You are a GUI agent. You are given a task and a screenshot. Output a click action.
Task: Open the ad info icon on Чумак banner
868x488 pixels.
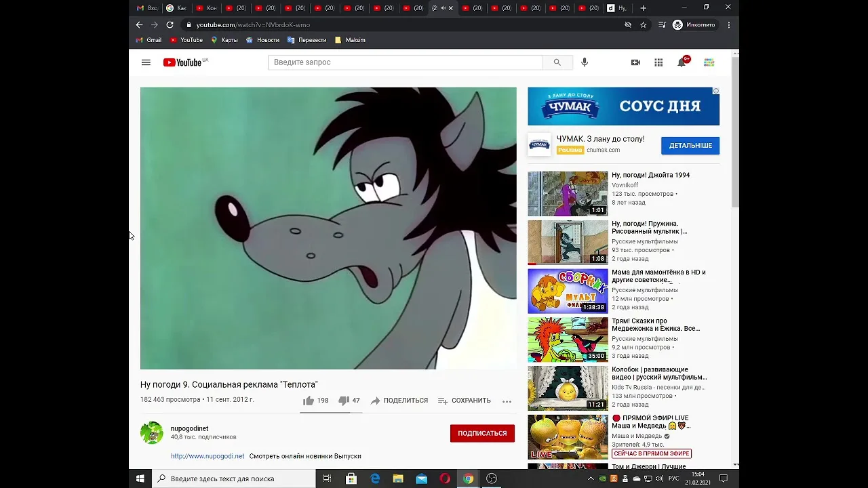(716, 91)
